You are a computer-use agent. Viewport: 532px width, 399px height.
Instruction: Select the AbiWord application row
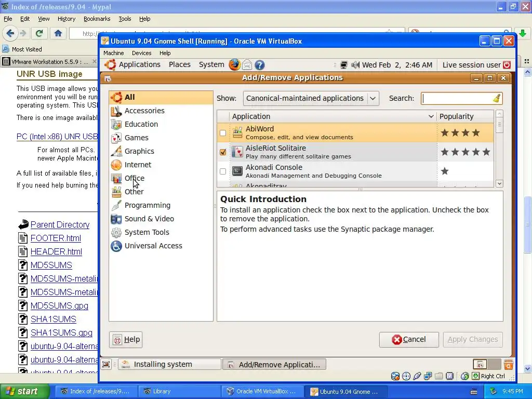(x=355, y=132)
